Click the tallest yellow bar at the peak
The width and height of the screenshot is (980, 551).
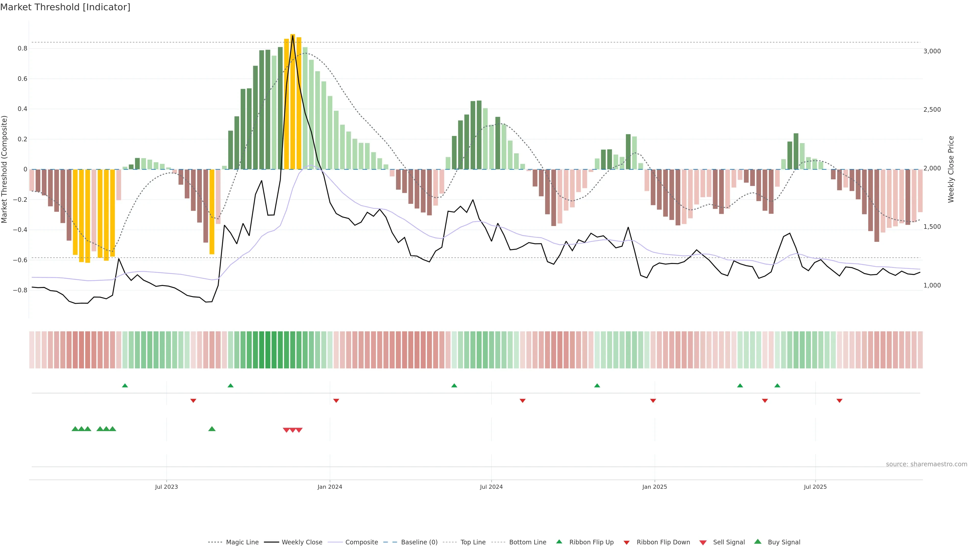click(292, 103)
